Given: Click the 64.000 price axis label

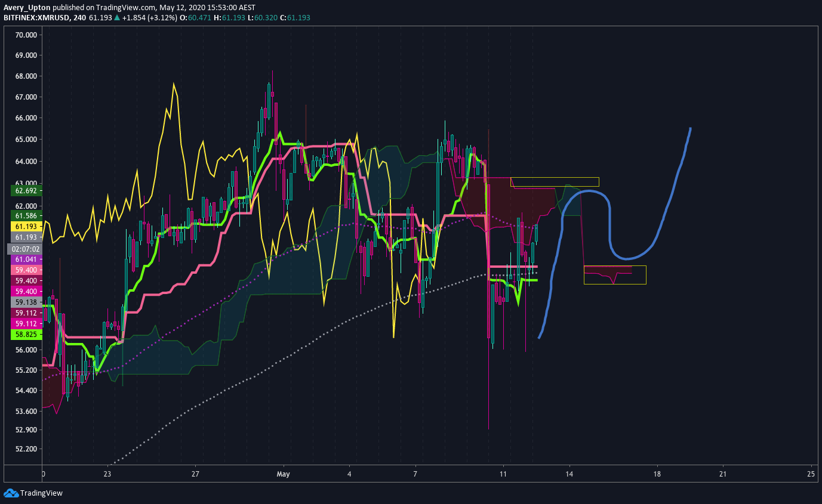Looking at the screenshot, I should click(26, 162).
